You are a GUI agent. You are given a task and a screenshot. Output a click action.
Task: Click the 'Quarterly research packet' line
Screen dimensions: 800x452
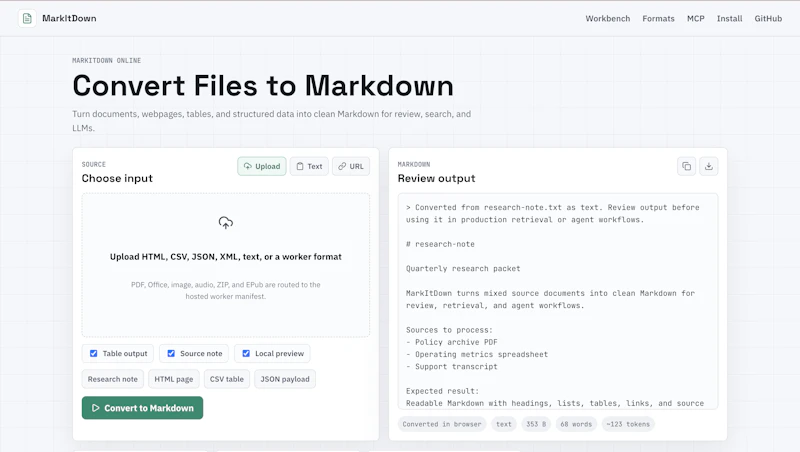click(463, 269)
